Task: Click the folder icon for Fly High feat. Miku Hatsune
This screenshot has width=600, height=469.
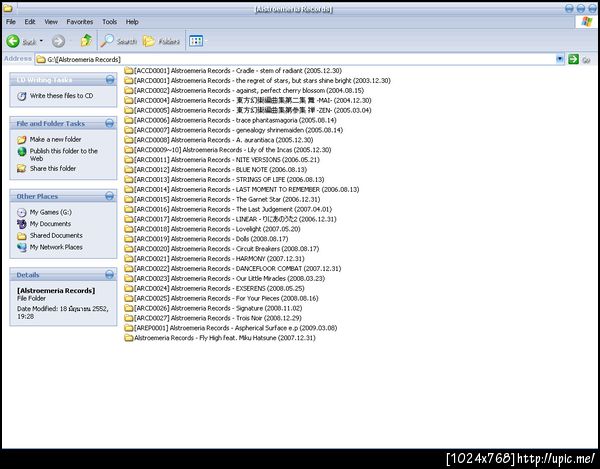Action: tap(129, 338)
